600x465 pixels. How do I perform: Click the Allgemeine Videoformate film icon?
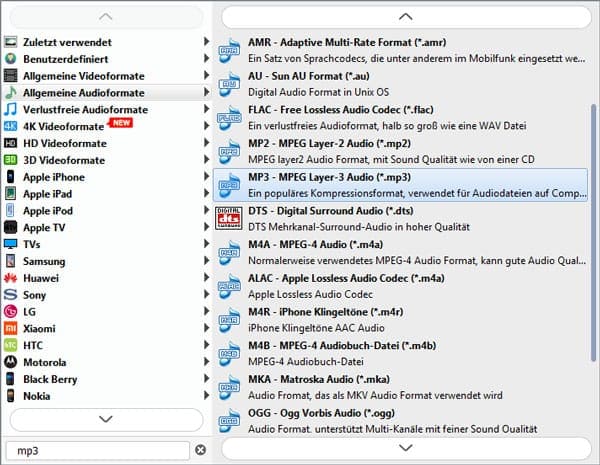tap(10, 76)
